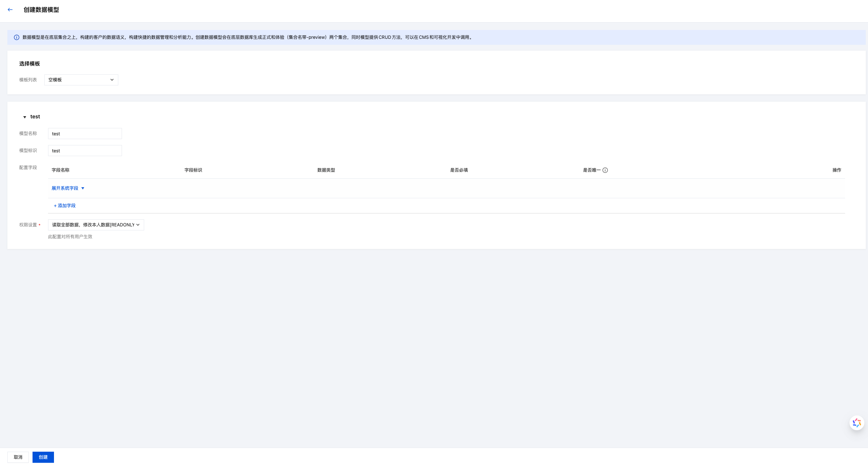This screenshot has height=465, width=868.
Task: Click the 创建数据模型 page title
Action: 41,10
